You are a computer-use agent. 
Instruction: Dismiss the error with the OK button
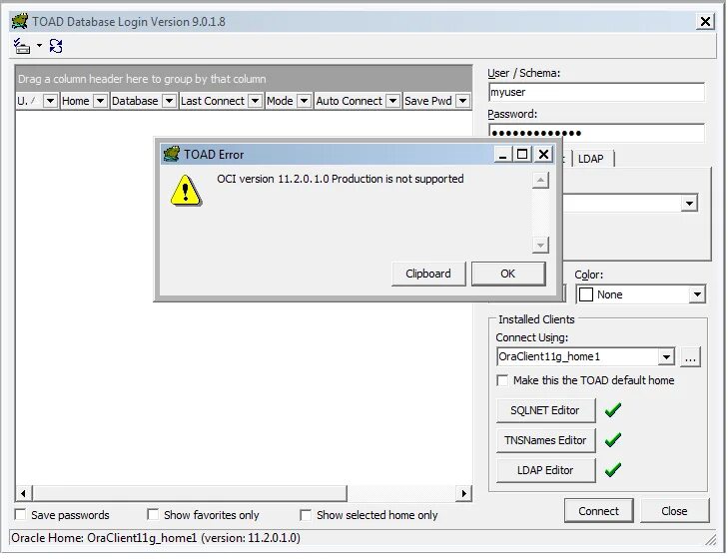pos(508,274)
